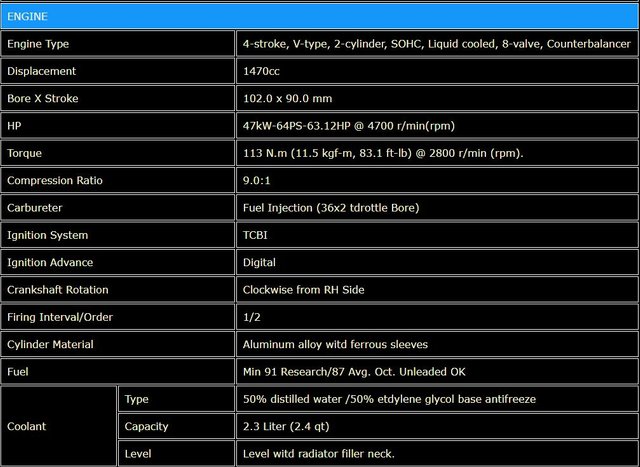The width and height of the screenshot is (640, 467).
Task: Click the 'Clockwise from RH Side' value
Action: point(303,290)
